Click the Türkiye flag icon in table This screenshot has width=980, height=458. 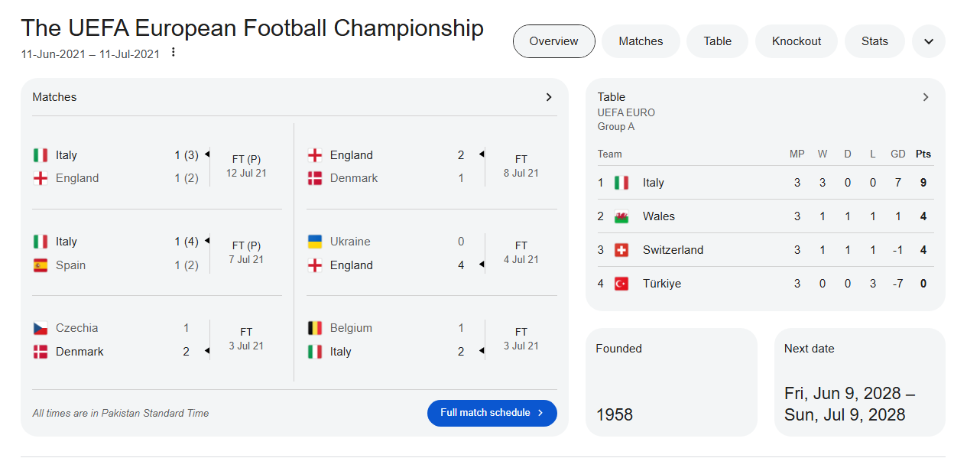pyautogui.click(x=621, y=284)
